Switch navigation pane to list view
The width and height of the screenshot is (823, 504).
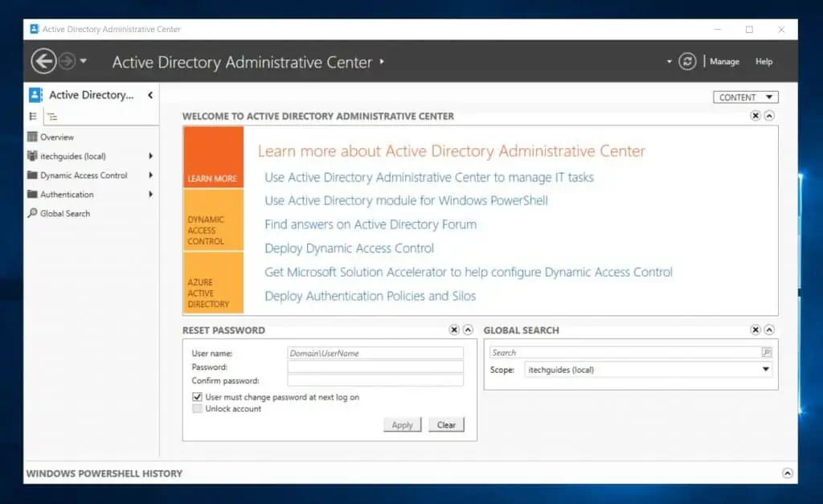coord(33,117)
